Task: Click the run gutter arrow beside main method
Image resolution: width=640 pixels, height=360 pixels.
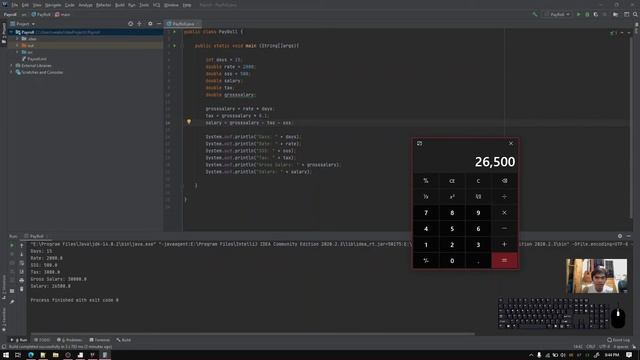Action: [x=174, y=46]
